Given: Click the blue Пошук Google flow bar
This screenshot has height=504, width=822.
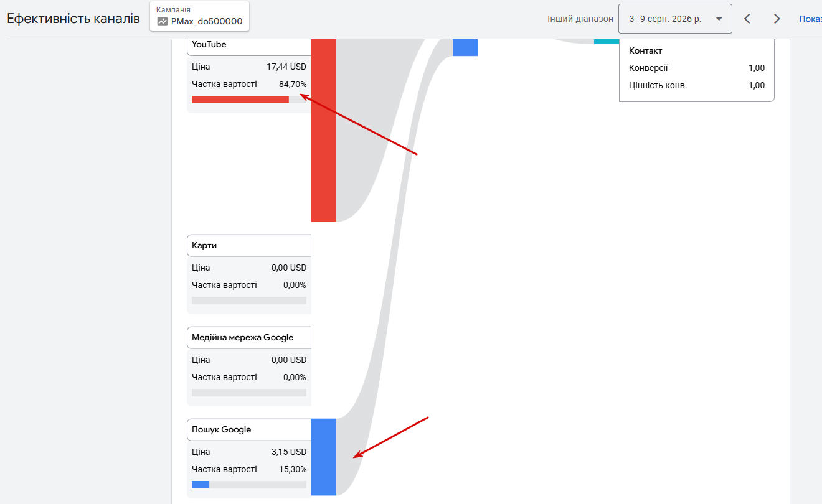Looking at the screenshot, I should click(x=324, y=457).
